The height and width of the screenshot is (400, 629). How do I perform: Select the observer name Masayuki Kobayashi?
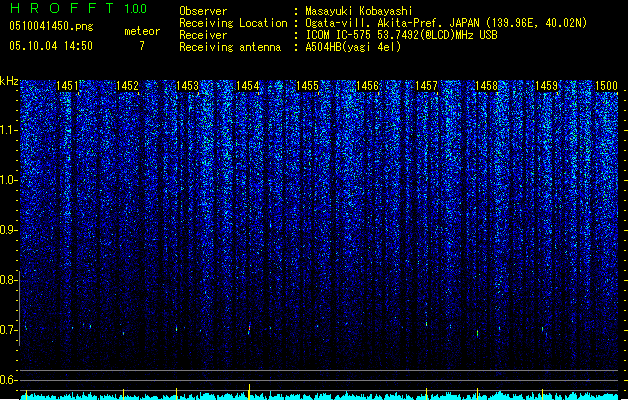[359, 11]
